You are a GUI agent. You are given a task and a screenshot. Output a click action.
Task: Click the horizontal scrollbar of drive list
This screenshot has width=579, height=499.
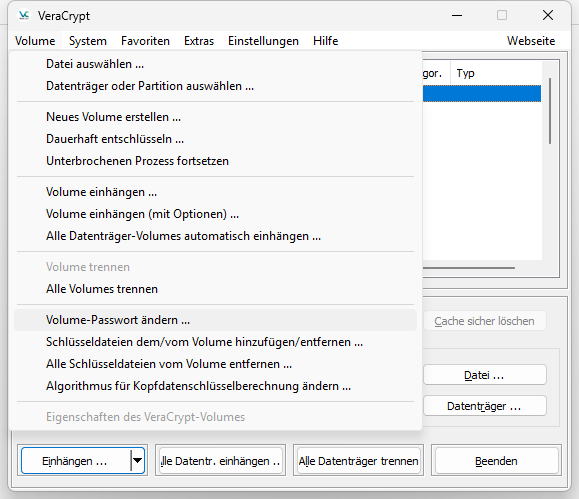[469, 268]
